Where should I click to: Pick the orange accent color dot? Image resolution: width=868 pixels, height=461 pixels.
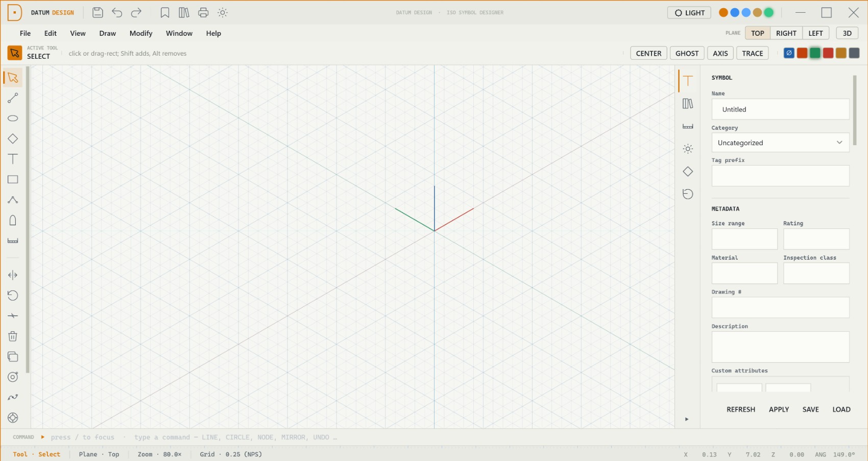(724, 13)
